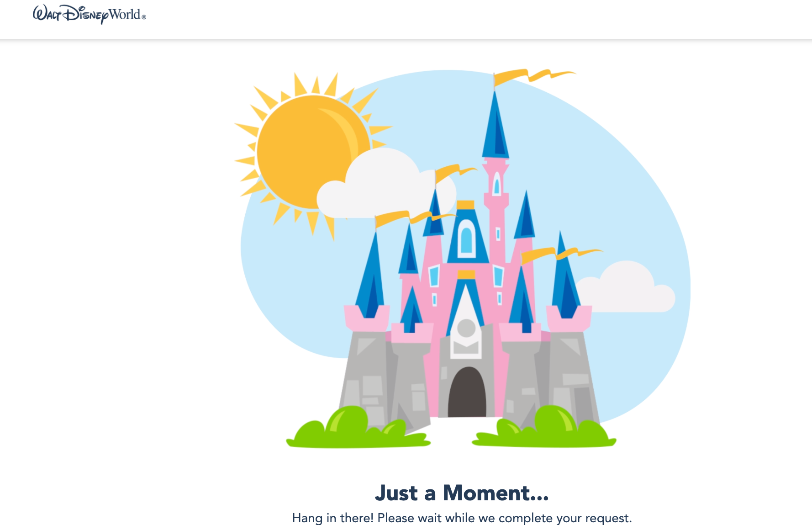Click the small cloud right of castle
The height and width of the screenshot is (525, 812).
click(x=625, y=288)
